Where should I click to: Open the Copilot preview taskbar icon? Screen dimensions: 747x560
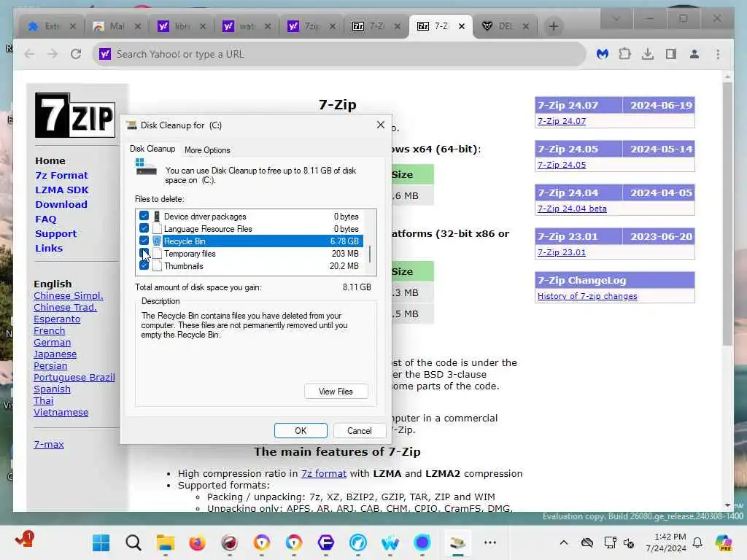click(723, 542)
